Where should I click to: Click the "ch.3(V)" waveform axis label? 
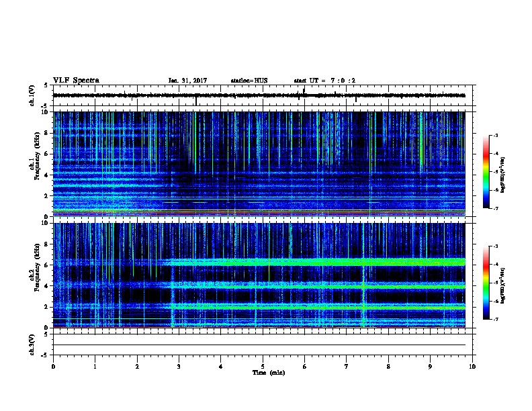coord(32,345)
